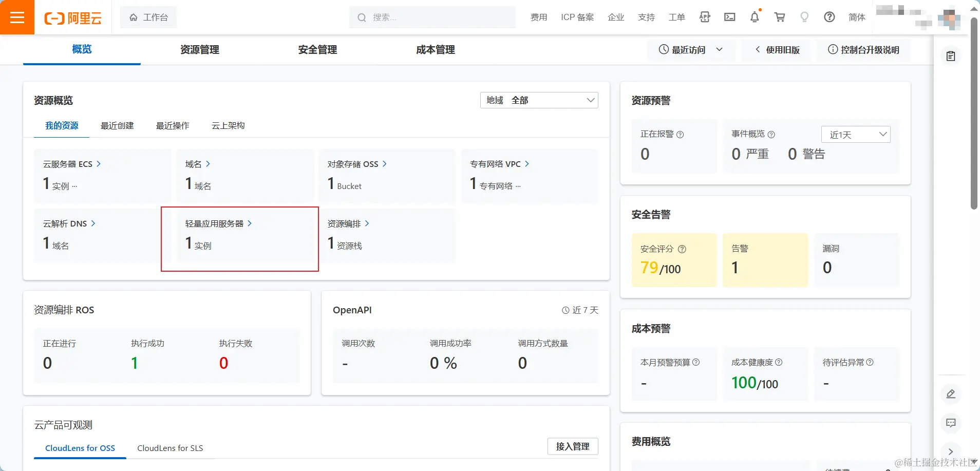
Task: Click help icon next to 安全评分
Action: [682, 249]
